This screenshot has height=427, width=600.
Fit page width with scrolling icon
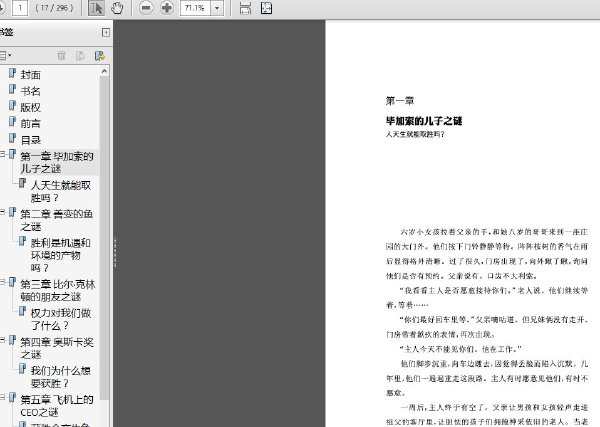[x=245, y=8]
